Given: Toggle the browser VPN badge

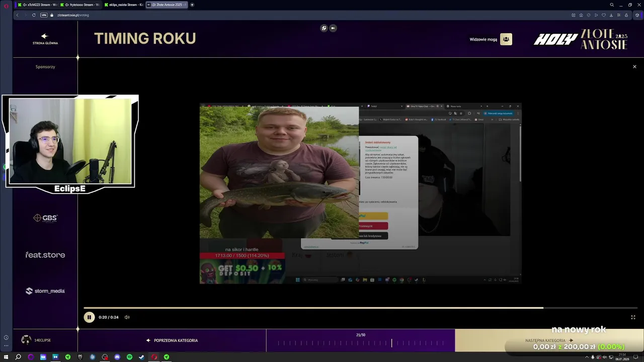Looking at the screenshot, I should 44,15.
